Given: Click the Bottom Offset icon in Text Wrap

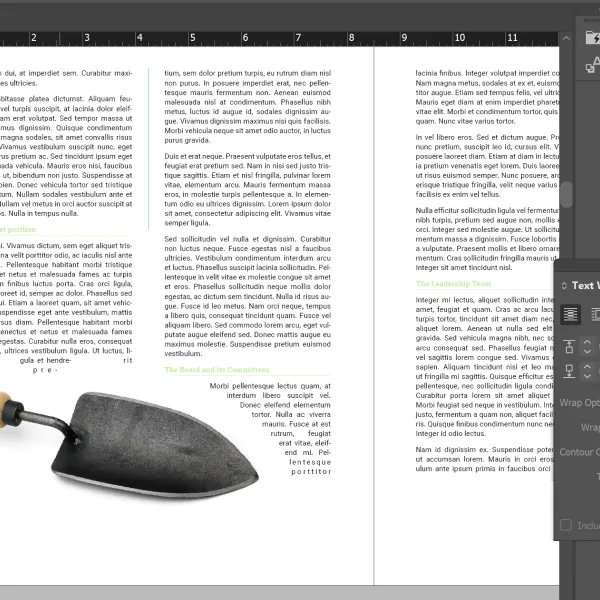Looking at the screenshot, I should pos(569,371).
